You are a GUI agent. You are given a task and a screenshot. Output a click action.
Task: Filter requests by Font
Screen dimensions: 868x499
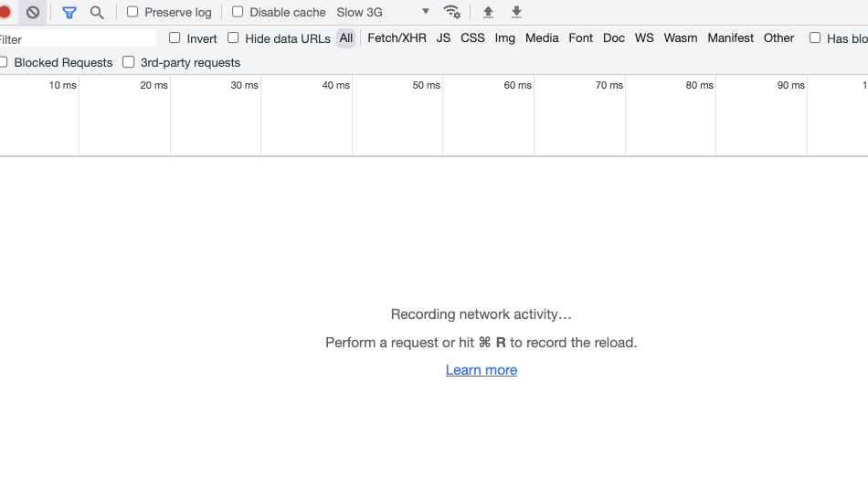point(581,38)
